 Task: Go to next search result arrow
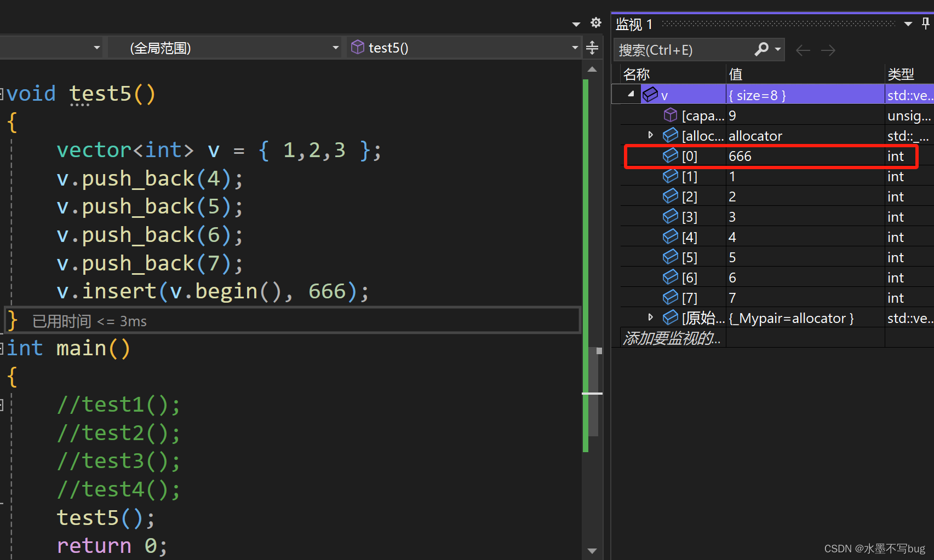click(828, 50)
